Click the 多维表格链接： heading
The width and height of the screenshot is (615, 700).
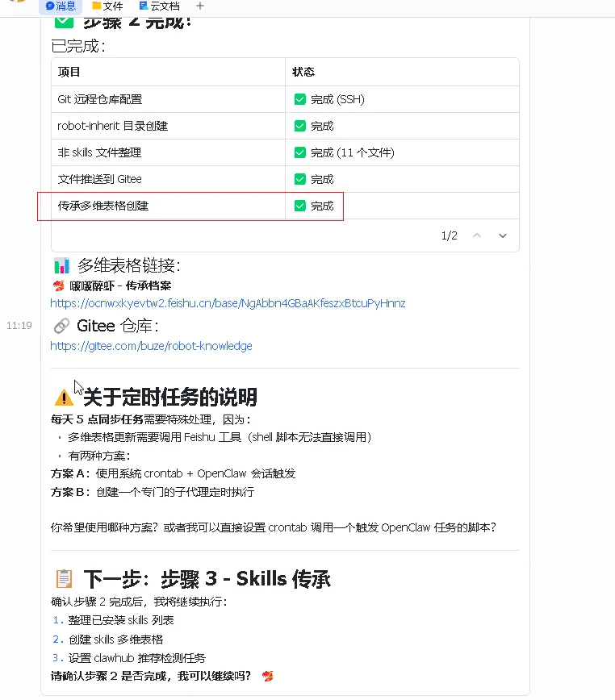tap(129, 265)
